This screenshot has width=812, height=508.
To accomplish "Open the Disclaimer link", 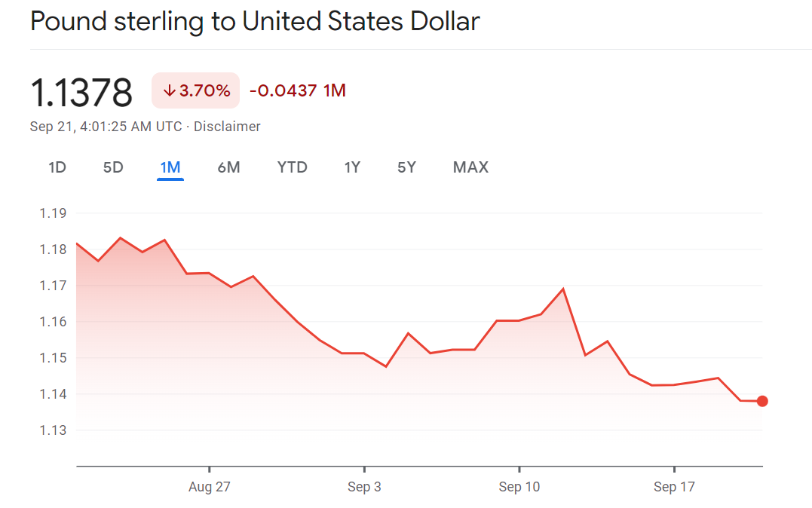I will point(227,127).
